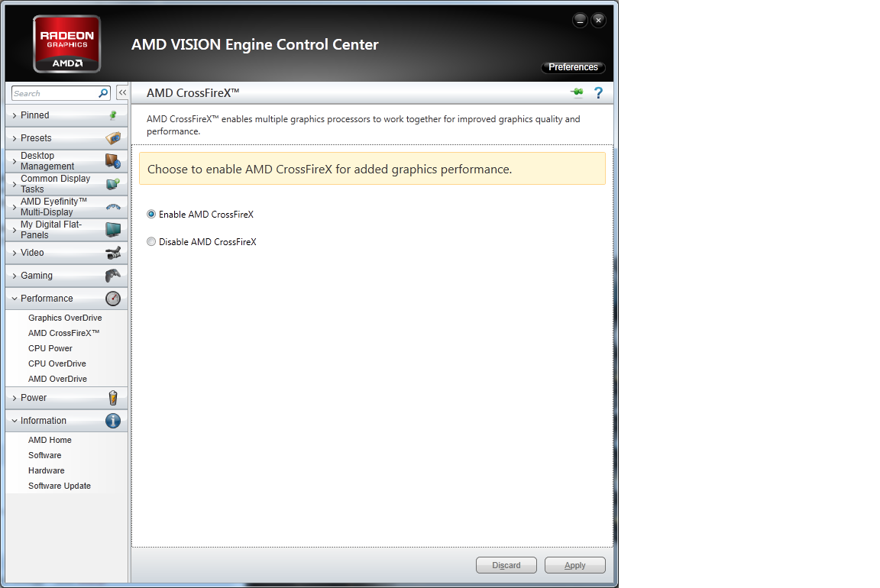Screen dimensions: 880x588
Task: Click the Performance gauge icon
Action: (x=113, y=299)
